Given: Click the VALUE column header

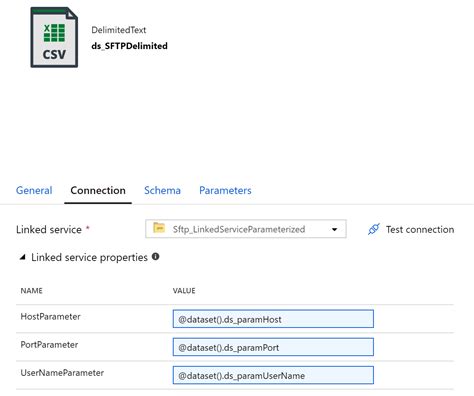Looking at the screenshot, I should pyautogui.click(x=184, y=291).
